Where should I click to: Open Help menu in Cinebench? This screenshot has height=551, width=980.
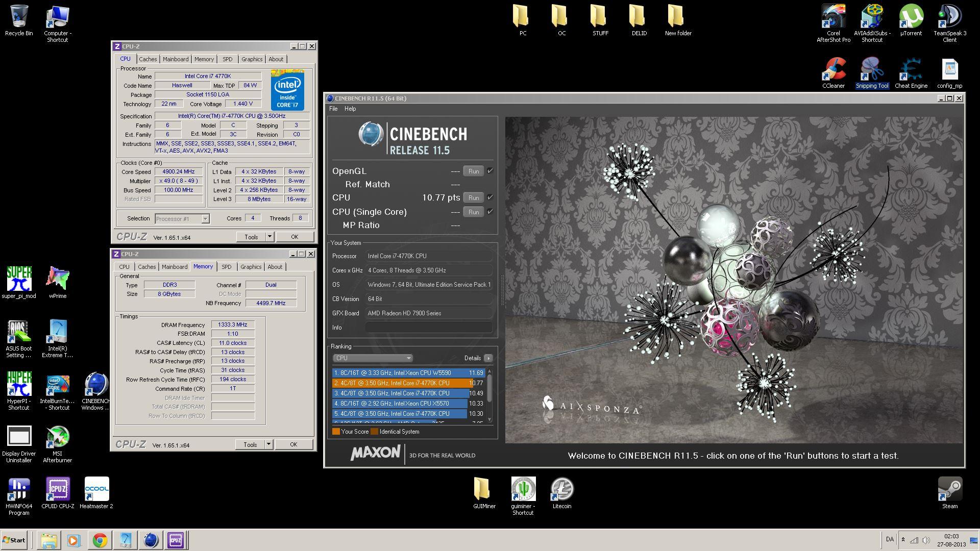pyautogui.click(x=350, y=109)
